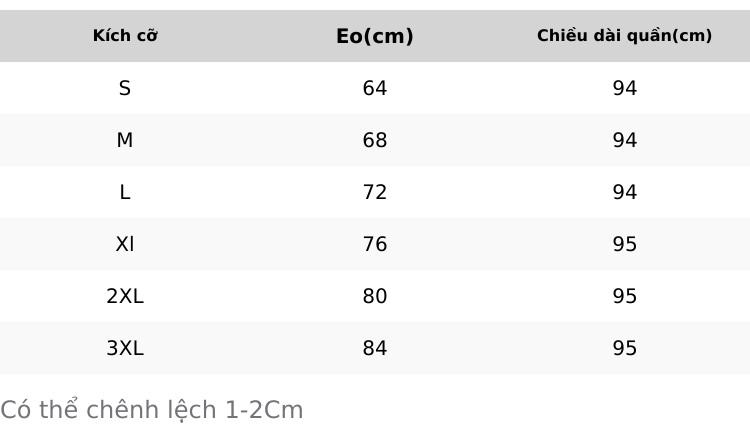Select the size S cell
Viewport: 750px width, 446px height.
125,88
